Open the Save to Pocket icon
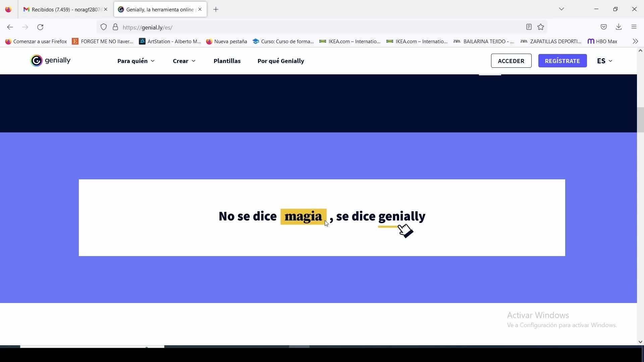The image size is (644, 362). coord(604,27)
